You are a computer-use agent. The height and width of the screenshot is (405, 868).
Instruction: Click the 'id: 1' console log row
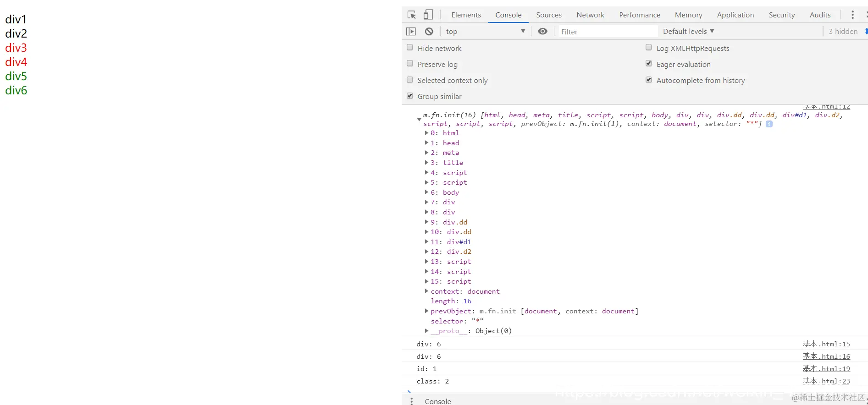pos(635,368)
